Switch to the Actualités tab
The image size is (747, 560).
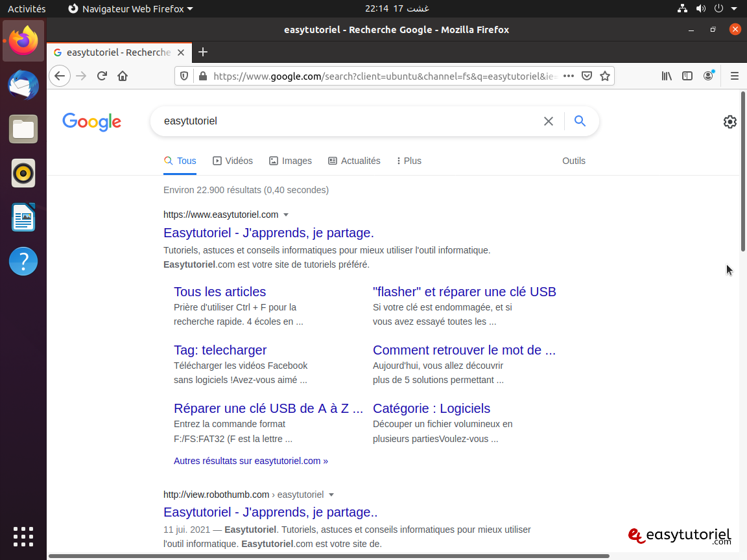pyautogui.click(x=355, y=161)
